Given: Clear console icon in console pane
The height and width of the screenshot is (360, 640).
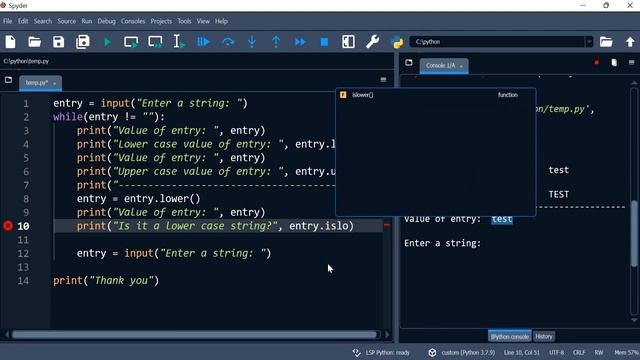Looking at the screenshot, I should click(x=614, y=62).
